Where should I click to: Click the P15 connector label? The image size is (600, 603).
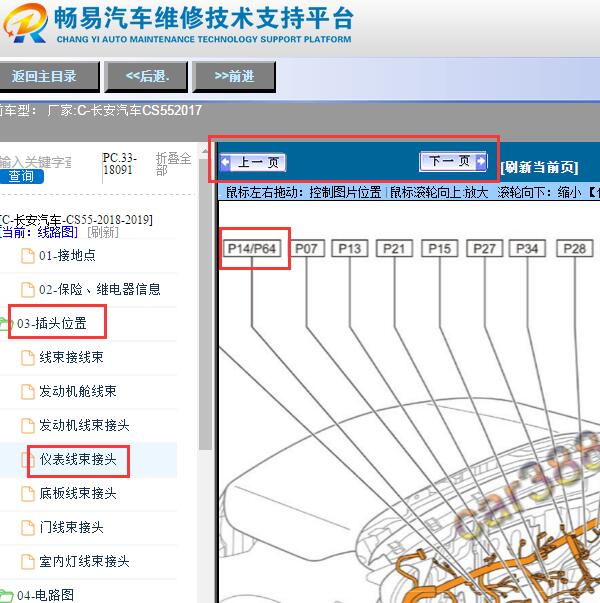439,248
